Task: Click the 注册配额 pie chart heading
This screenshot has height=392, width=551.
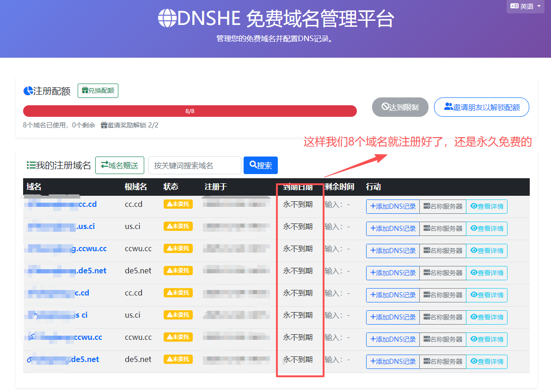Action: point(47,91)
